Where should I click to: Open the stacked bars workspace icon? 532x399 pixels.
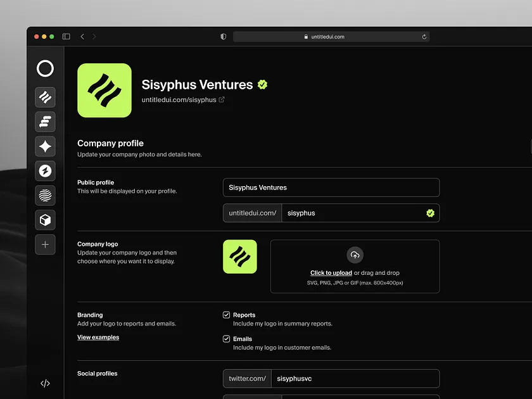tap(45, 122)
